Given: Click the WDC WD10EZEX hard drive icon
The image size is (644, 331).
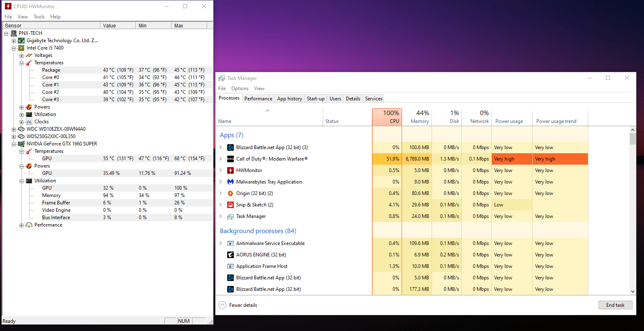Looking at the screenshot, I should 21,129.
